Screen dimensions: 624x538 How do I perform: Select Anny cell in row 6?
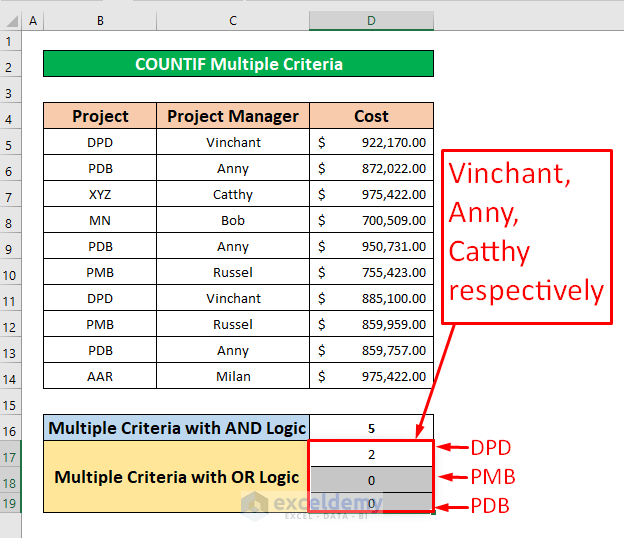(x=233, y=168)
